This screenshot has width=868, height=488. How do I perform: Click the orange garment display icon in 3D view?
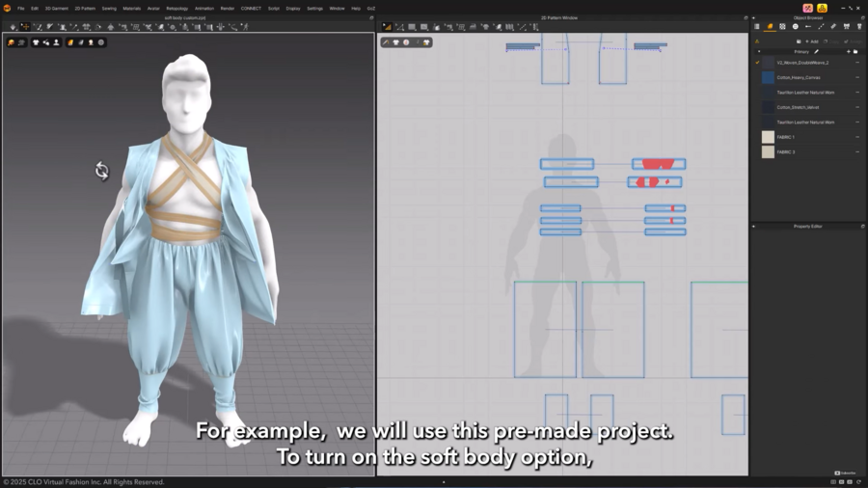point(11,42)
